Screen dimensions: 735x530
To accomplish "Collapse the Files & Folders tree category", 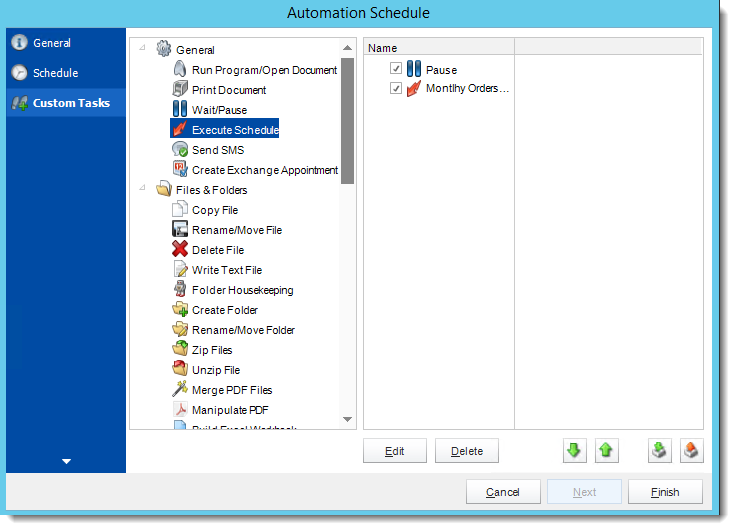I will (x=142, y=187).
